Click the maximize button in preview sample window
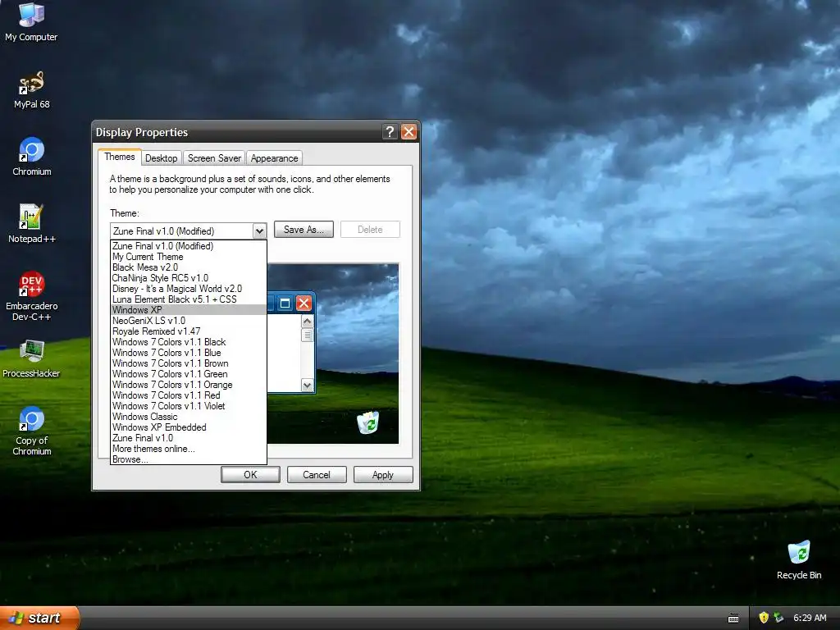Screen dimensions: 840x630 click(285, 304)
